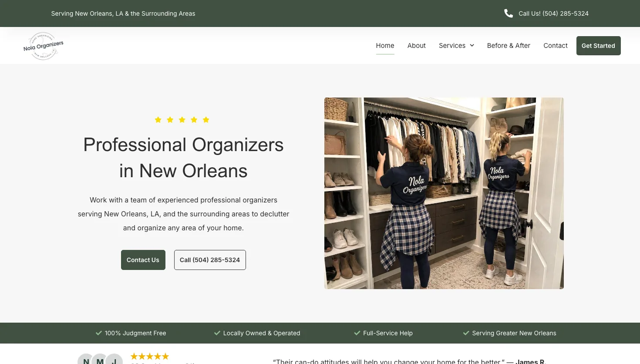The image size is (640, 364).
Task: Expand the Services dropdown chevron
Action: tap(472, 46)
